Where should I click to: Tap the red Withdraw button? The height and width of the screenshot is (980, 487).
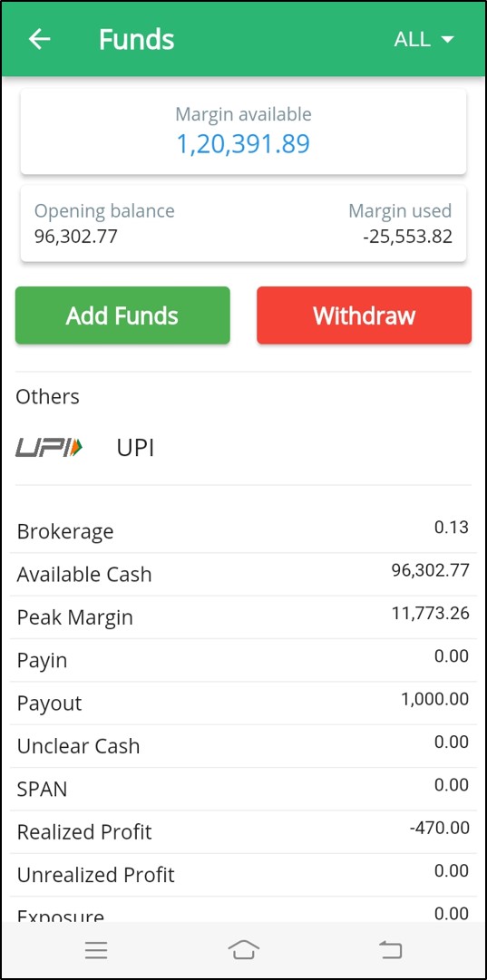364,315
